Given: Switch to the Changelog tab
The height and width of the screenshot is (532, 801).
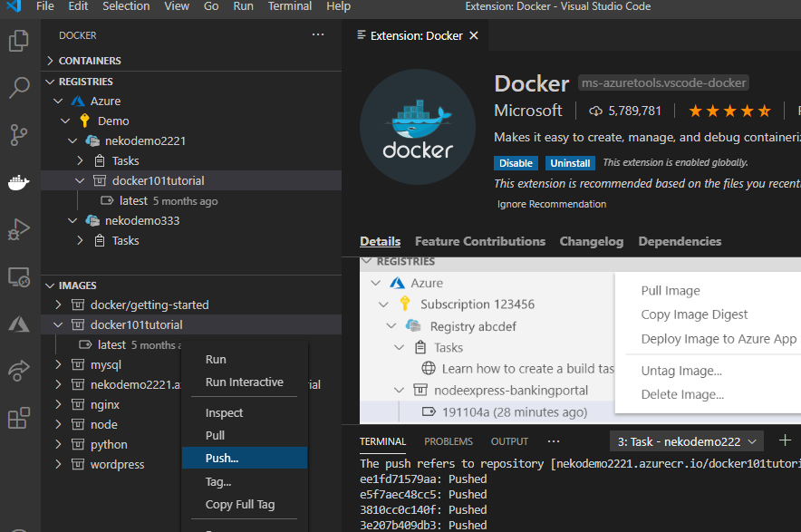Looking at the screenshot, I should (592, 241).
